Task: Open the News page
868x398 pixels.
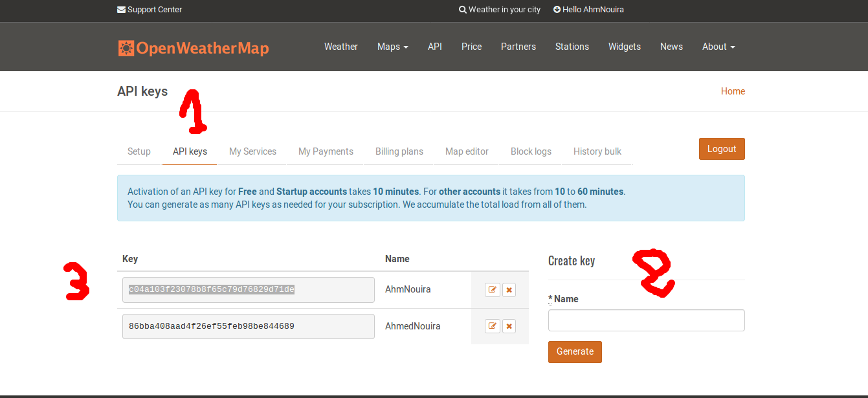Action: (671, 47)
